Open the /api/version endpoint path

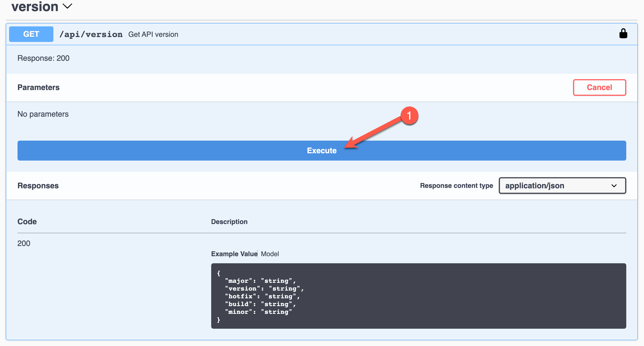click(x=91, y=34)
